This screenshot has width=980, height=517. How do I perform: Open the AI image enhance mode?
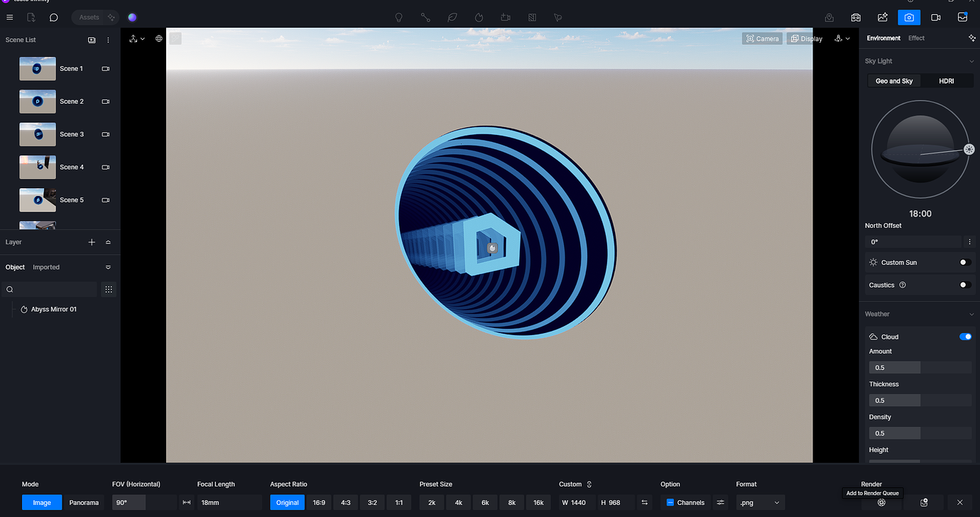coord(883,17)
